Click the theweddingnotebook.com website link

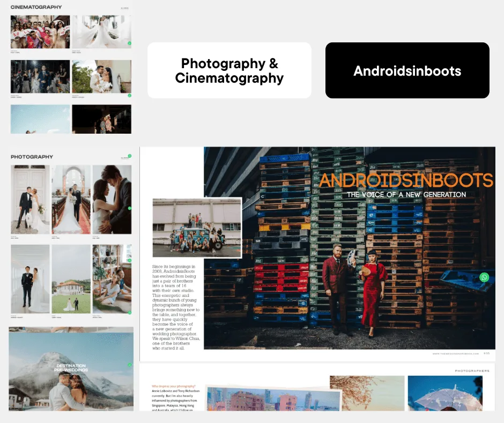(456, 354)
